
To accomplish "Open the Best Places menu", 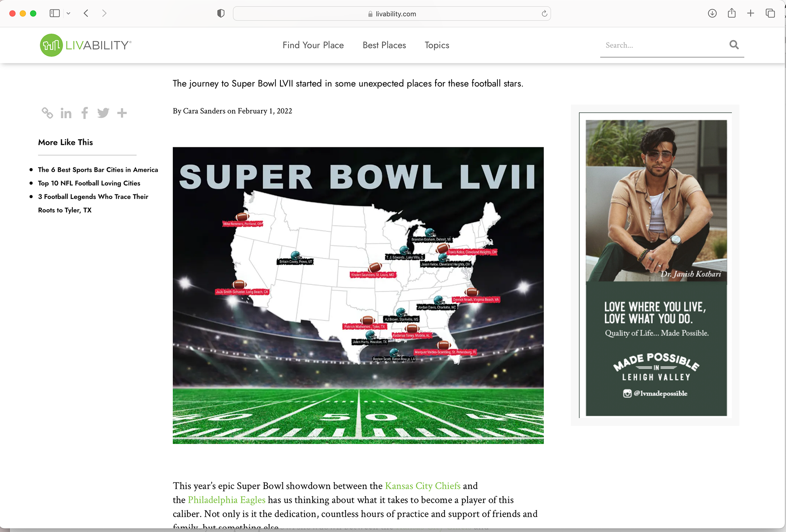I will pyautogui.click(x=384, y=45).
